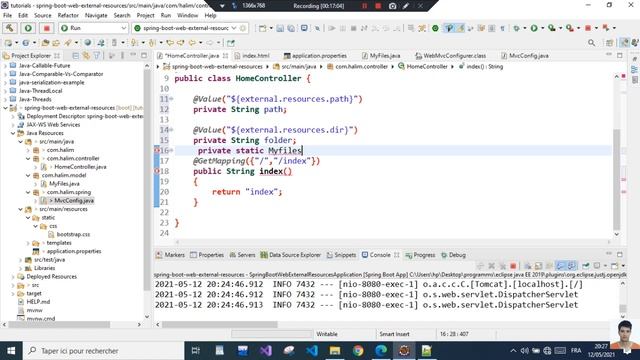Viewport: 640px width, 360px height.
Task: Open the Debug view tab
Action: click(x=453, y=255)
